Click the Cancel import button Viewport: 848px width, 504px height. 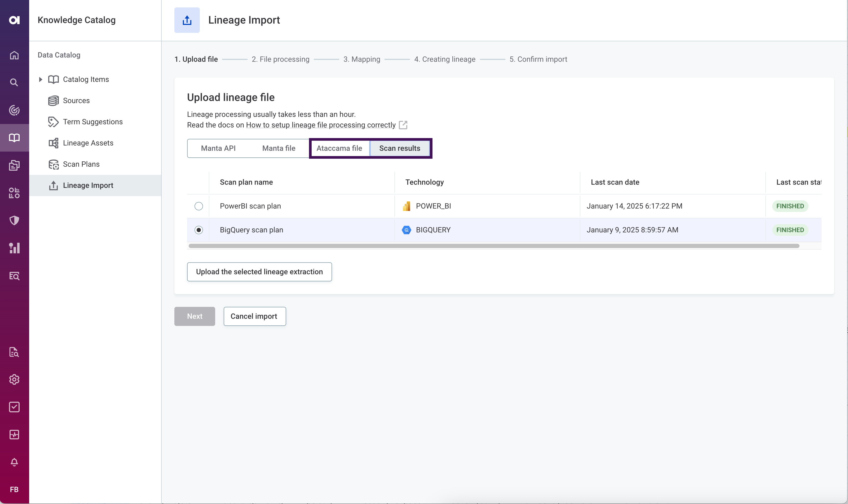pos(254,316)
